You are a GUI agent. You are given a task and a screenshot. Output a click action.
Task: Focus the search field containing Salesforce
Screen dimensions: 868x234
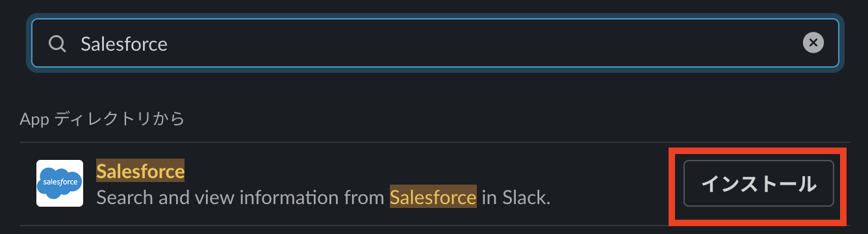click(435, 44)
